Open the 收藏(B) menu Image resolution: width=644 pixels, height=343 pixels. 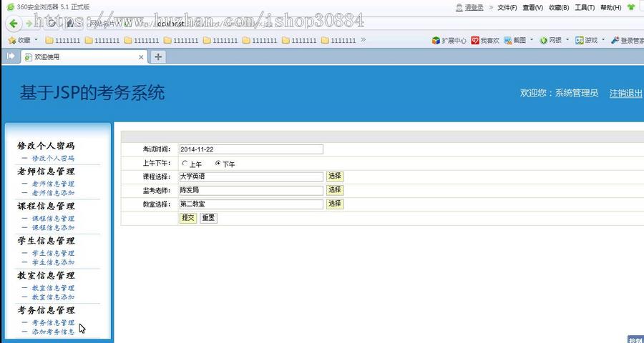[559, 7]
